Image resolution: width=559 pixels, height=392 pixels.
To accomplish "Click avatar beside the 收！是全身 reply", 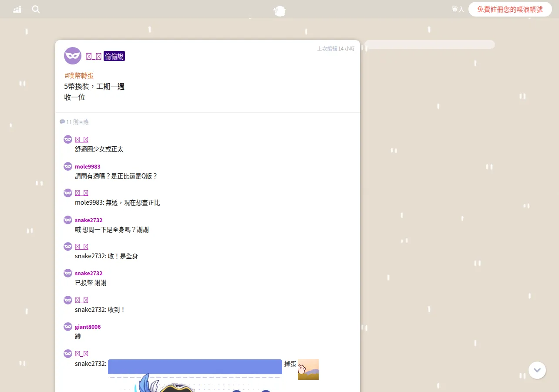I will point(68,247).
